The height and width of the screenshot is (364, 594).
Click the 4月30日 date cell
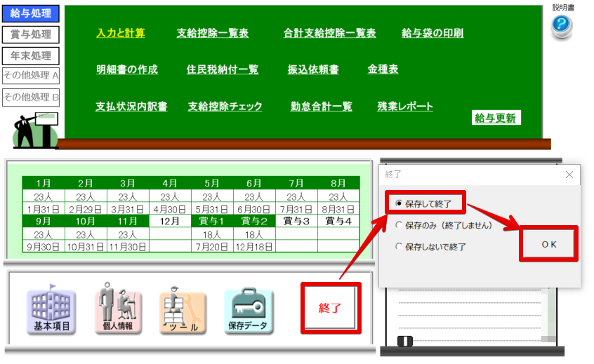click(170, 209)
